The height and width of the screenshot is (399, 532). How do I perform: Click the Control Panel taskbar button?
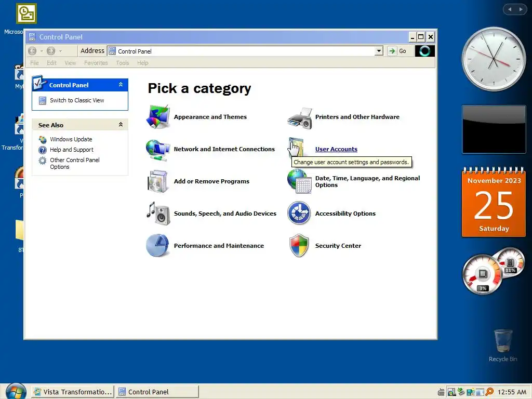[x=157, y=392]
